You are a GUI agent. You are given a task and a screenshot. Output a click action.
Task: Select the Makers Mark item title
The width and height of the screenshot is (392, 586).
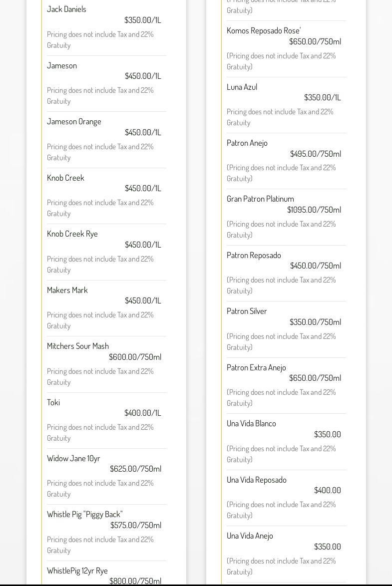click(x=67, y=290)
